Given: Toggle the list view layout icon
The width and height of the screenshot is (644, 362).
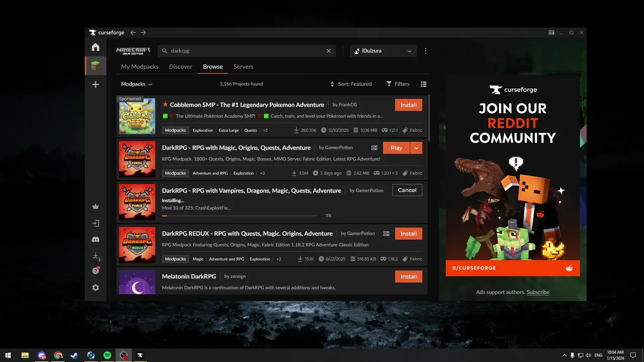Looking at the screenshot, I should click(x=424, y=84).
